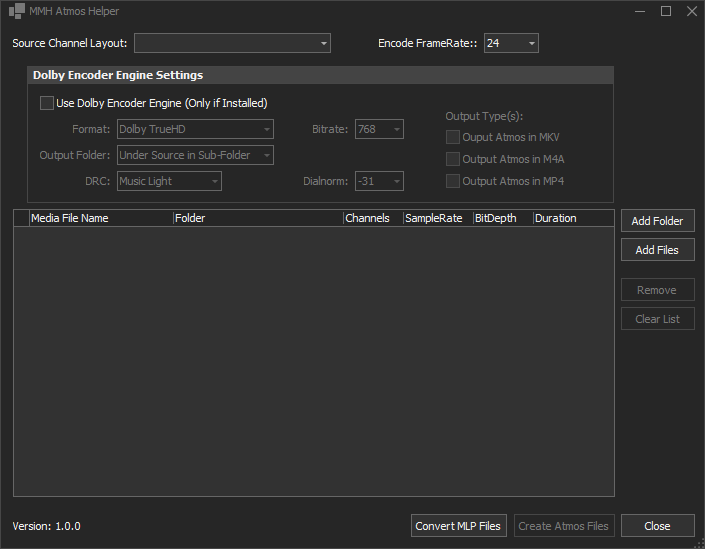Viewport: 705px width, 549px height.
Task: Maximize the MMH Atmos Helper window
Action: pyautogui.click(x=666, y=11)
